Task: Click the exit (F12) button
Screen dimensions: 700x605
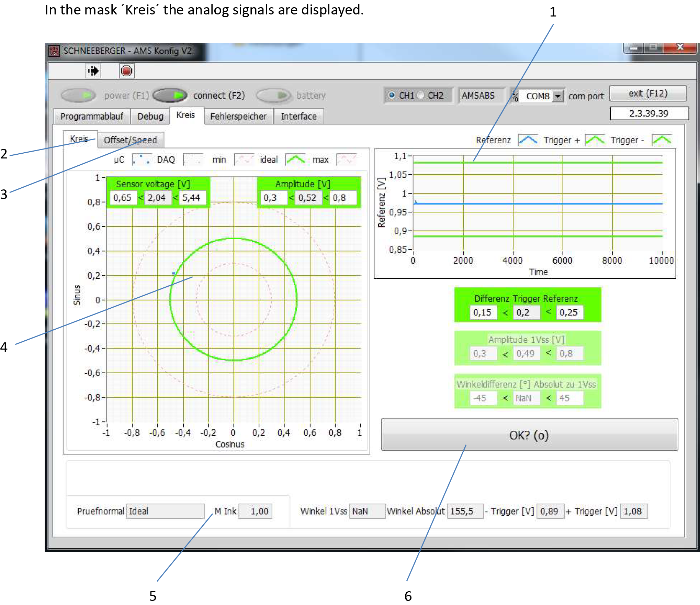Action: click(x=648, y=93)
